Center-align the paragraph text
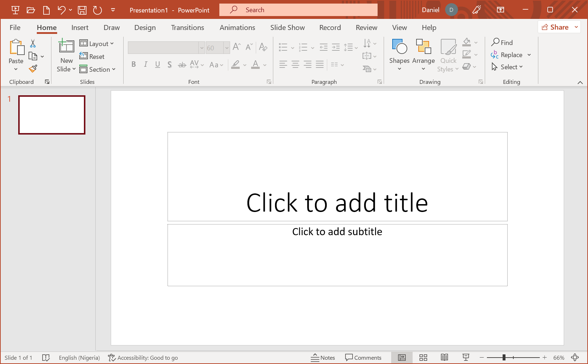588x364 pixels. point(295,65)
